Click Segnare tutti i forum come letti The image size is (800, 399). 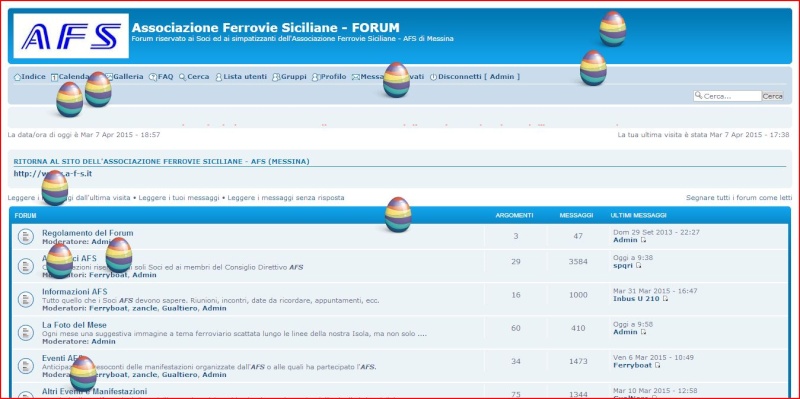(x=739, y=197)
